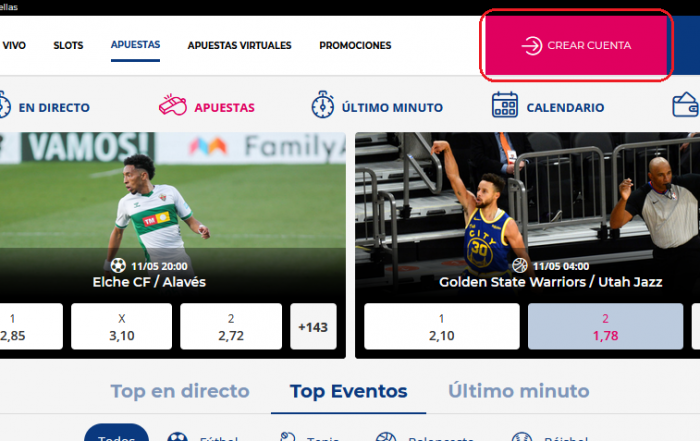Open the Apuestas Virtuales menu
700x441 pixels.
pos(239,46)
